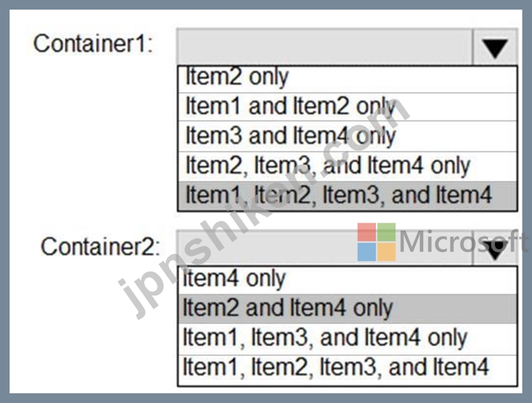Click yellow square of Microsoft logo
Screen dimensions: 532x403
point(386,252)
